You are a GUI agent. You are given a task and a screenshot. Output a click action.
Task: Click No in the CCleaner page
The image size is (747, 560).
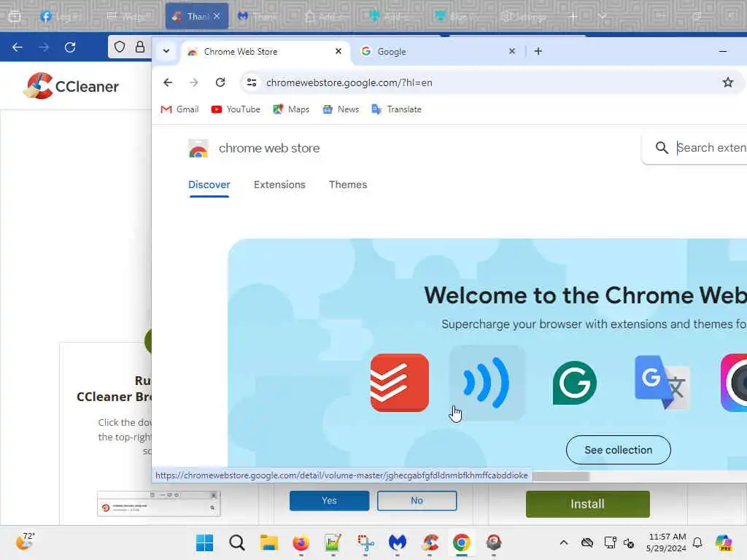coord(417,500)
